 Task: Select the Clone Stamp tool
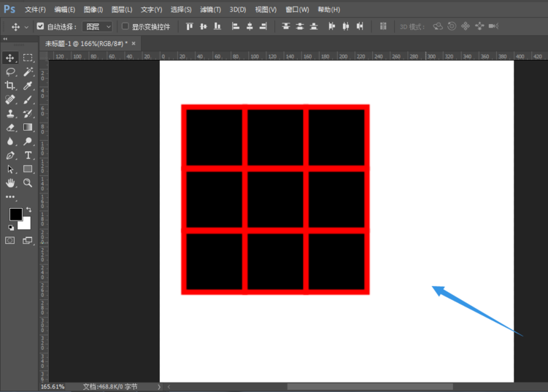[x=10, y=114]
